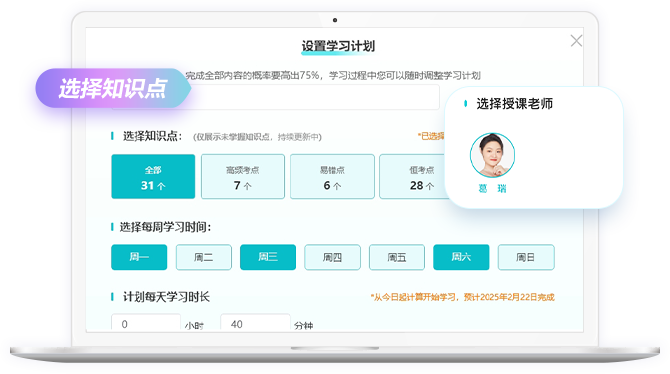670x374 pixels.
Task: Toggle 周一 study day
Action: (139, 257)
